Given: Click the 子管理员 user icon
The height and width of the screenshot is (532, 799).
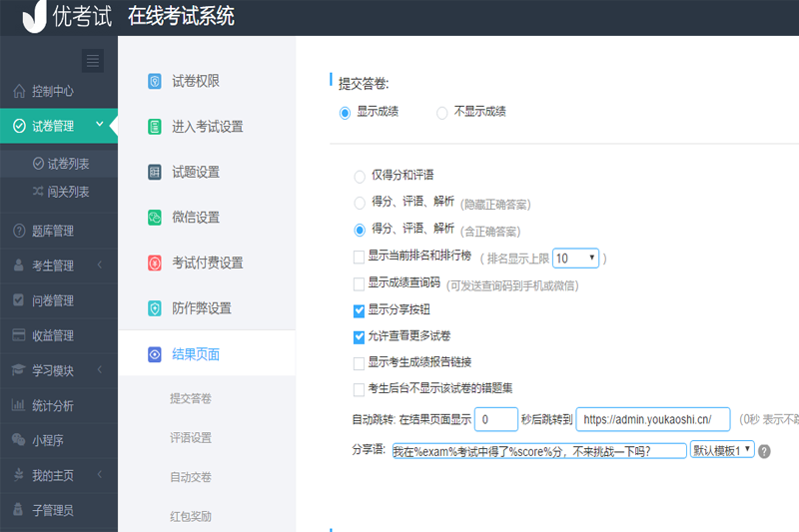Looking at the screenshot, I should click(18, 510).
